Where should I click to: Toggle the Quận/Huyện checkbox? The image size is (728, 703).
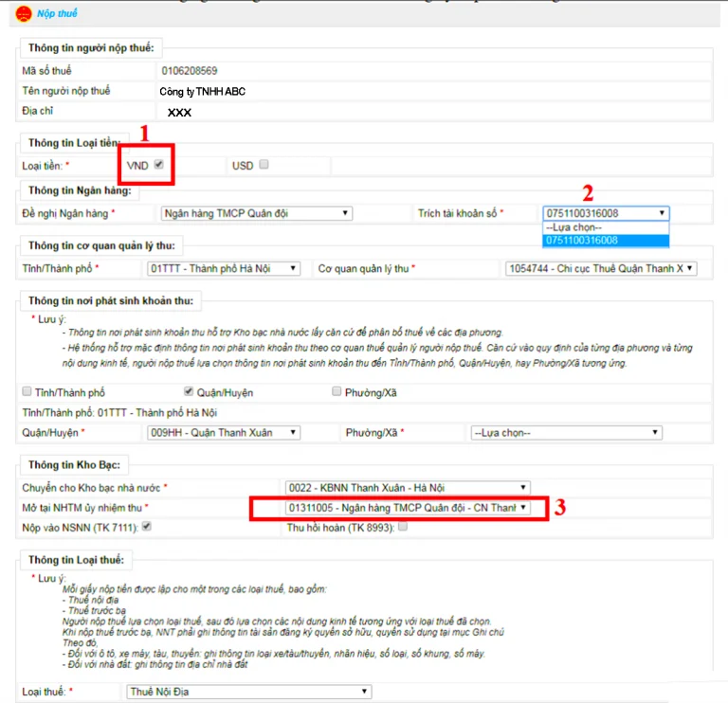(188, 391)
